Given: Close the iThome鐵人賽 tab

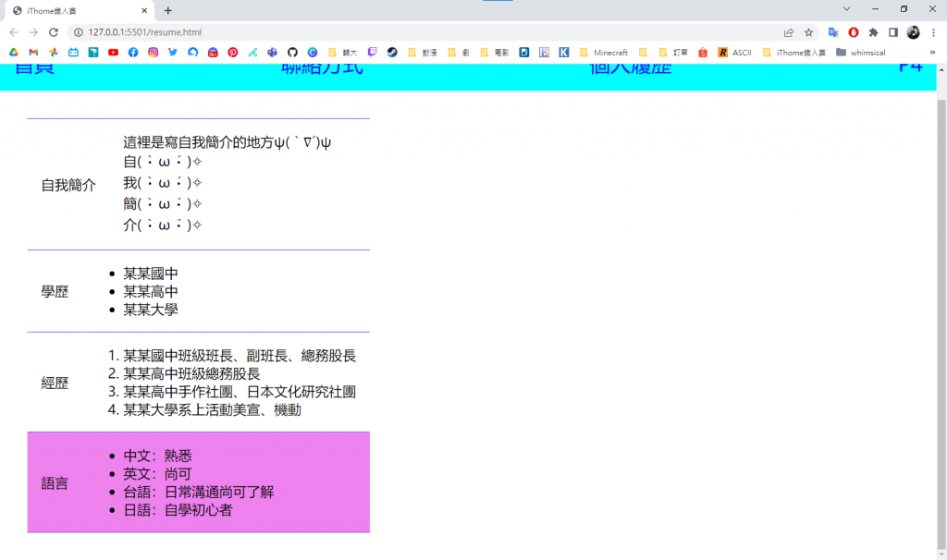Looking at the screenshot, I should (144, 11).
